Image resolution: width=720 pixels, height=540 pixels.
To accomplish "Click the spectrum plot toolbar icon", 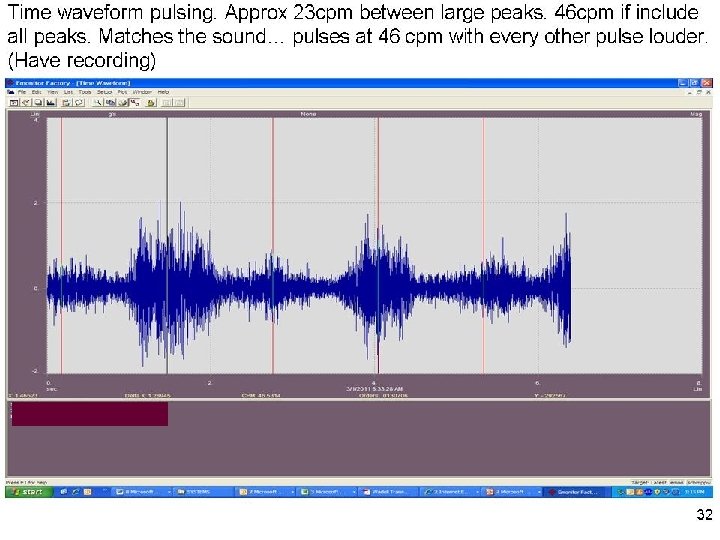I will coord(51,103).
